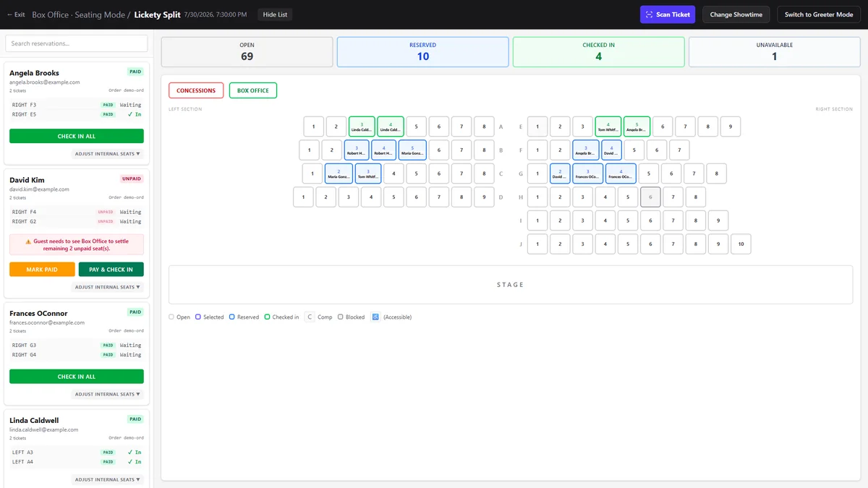
Task: Check in all for Angela Brooks
Action: [x=77, y=136]
